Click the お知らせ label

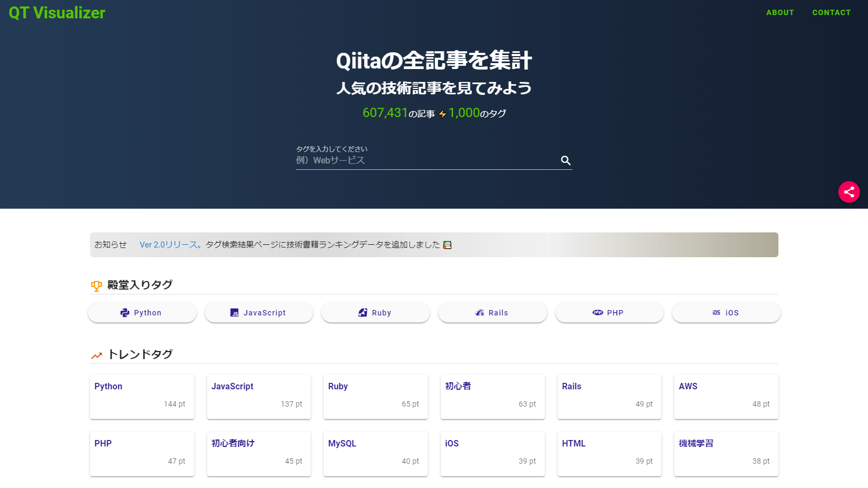(x=111, y=245)
